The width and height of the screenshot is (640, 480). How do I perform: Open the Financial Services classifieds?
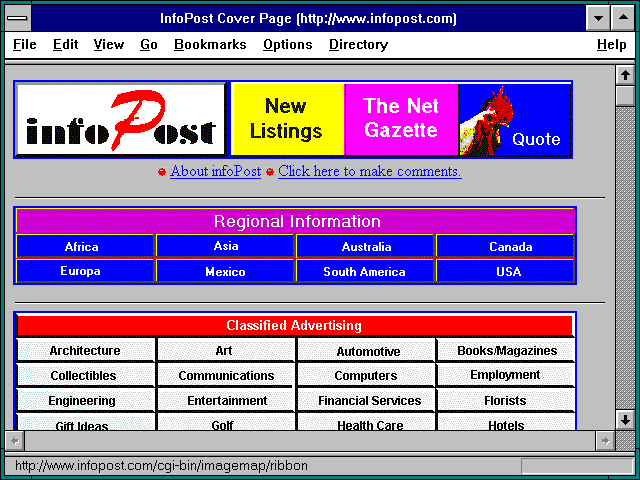click(366, 400)
